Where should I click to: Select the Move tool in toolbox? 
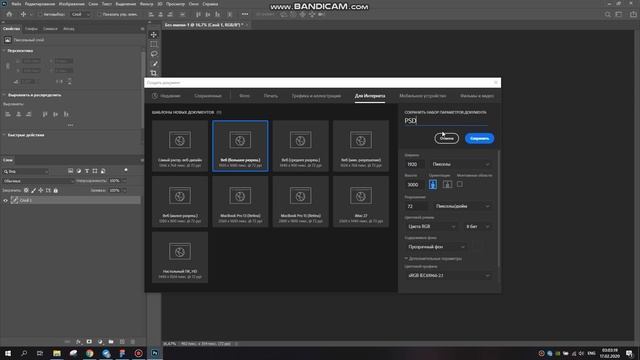coord(154,35)
